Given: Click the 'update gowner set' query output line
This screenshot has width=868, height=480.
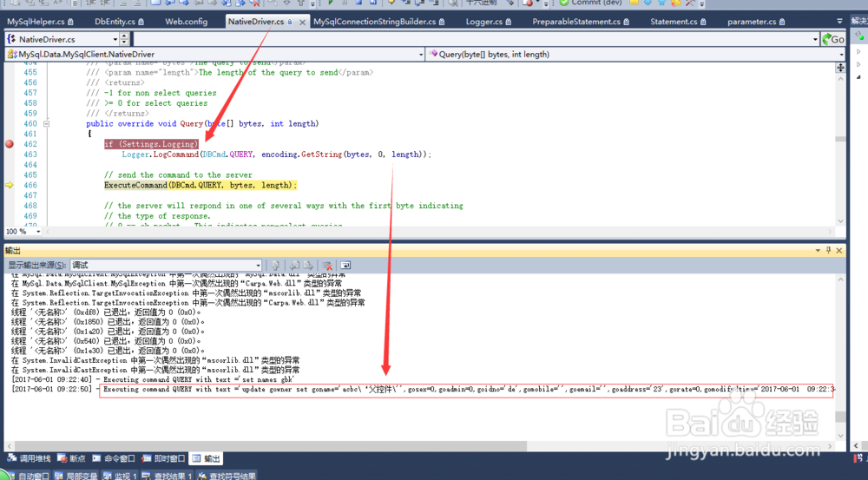Looking at the screenshot, I should tap(467, 389).
